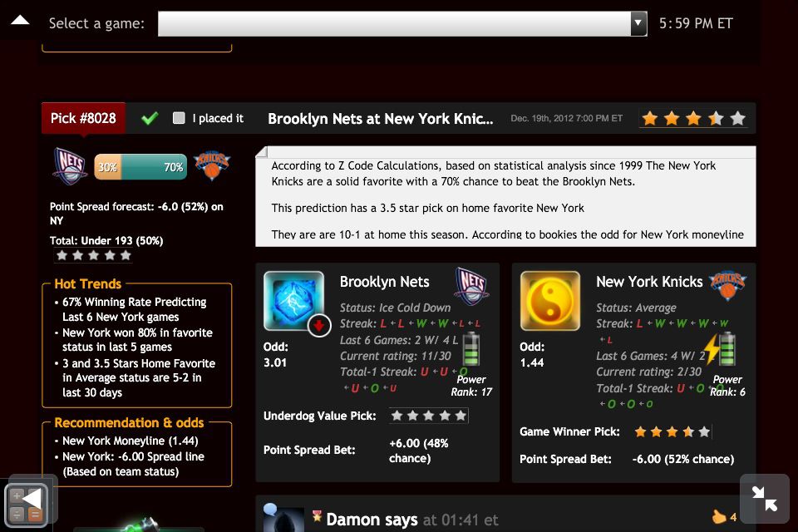Click 'Recommendation & odds' heading

[129, 422]
